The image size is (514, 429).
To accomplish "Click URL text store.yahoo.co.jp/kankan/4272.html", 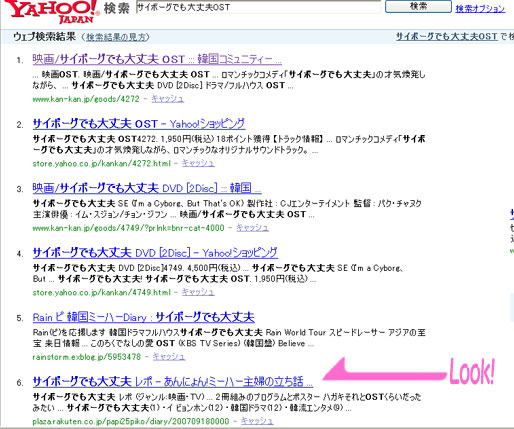I will (101, 164).
